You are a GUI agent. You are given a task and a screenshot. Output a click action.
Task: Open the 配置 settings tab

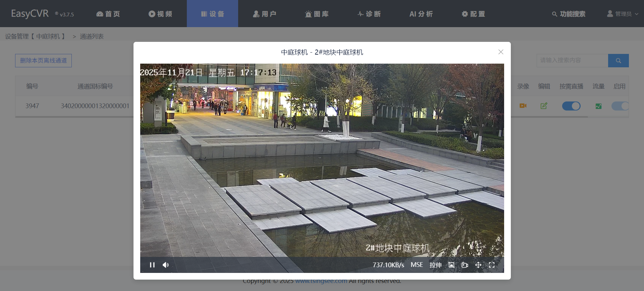[x=473, y=14]
